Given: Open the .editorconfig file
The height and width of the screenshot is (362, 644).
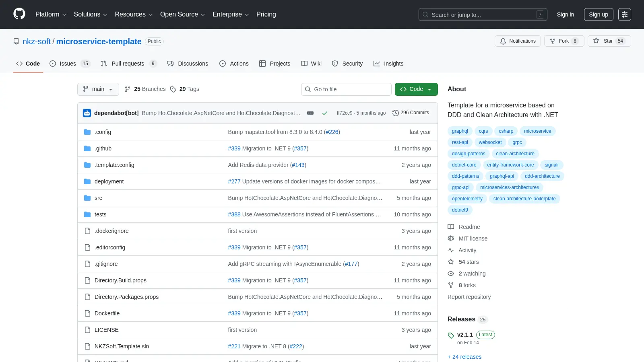Looking at the screenshot, I should click(x=110, y=247).
